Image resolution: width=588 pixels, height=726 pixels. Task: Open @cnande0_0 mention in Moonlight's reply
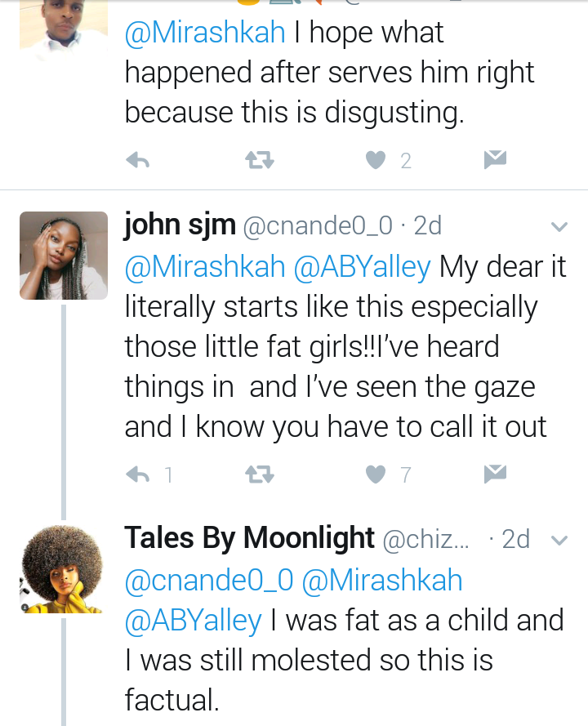tap(209, 581)
